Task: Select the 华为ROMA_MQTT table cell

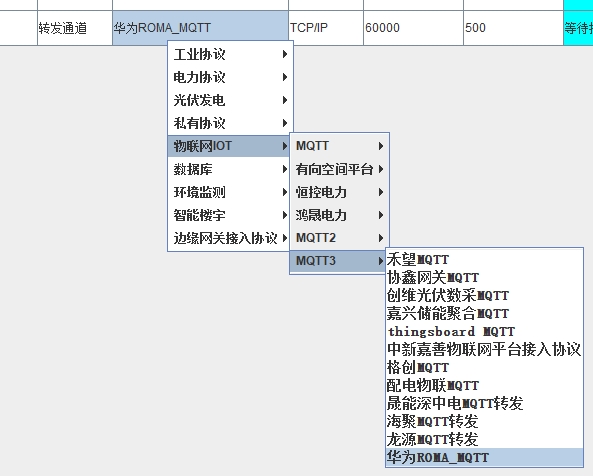Action: tap(200, 28)
